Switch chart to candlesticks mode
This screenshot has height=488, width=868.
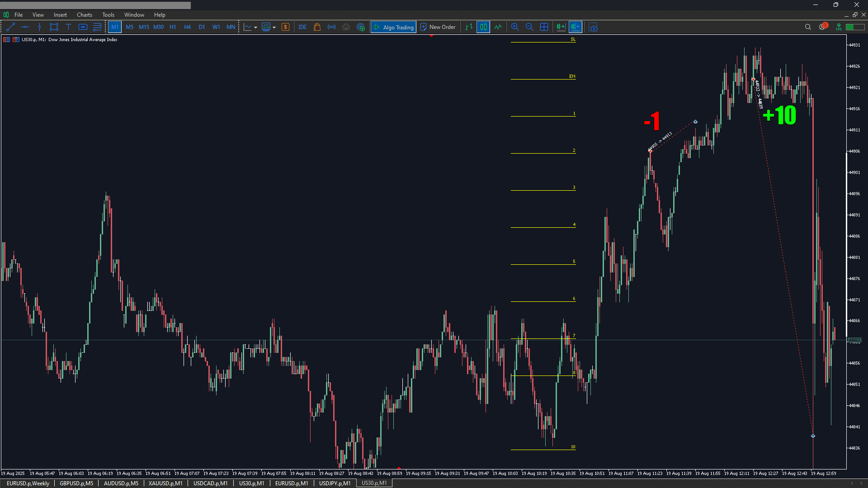tap(483, 27)
